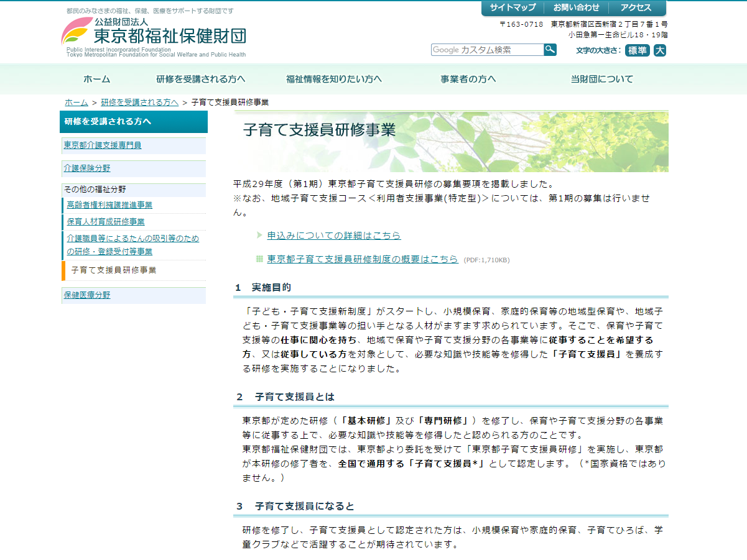The height and width of the screenshot is (560, 747).
Task: Open the サイトマップ page
Action: (513, 7)
